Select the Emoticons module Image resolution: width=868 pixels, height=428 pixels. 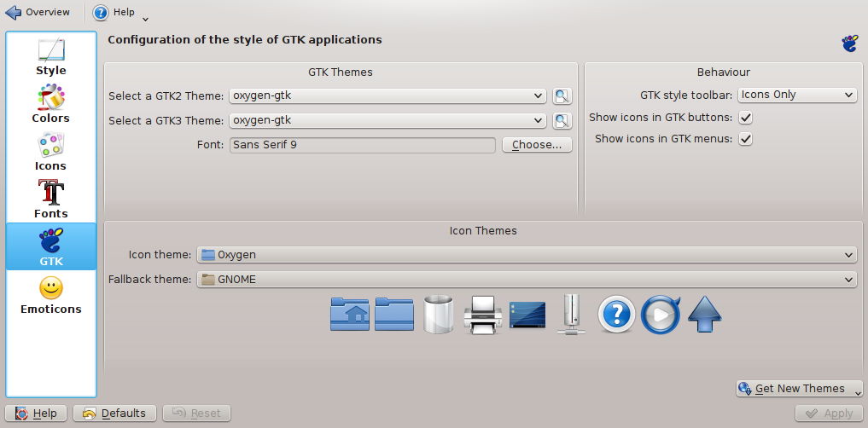coord(51,295)
